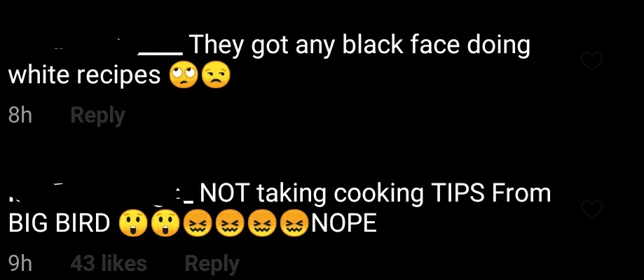Image resolution: width=644 pixels, height=280 pixels.
Task: Click the first confounded face emoji
Action: pyautogui.click(x=198, y=225)
